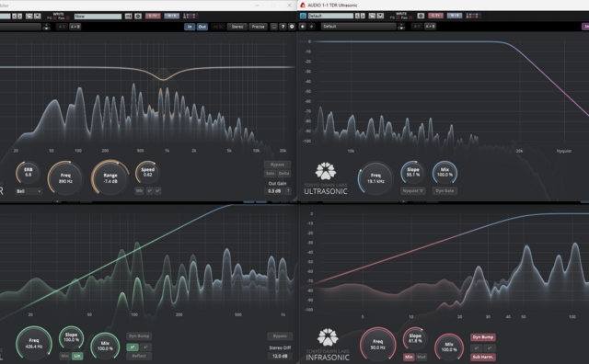Click first small icon left of Ultrasonic Default dropdown

pos(303,27)
